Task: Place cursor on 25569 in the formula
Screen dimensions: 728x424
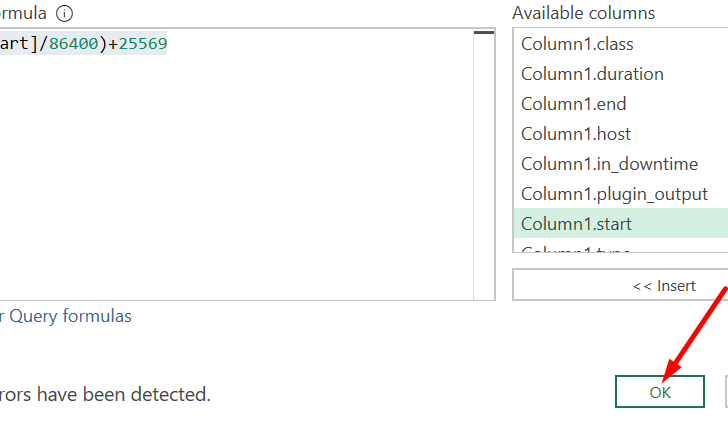Action: 143,44
